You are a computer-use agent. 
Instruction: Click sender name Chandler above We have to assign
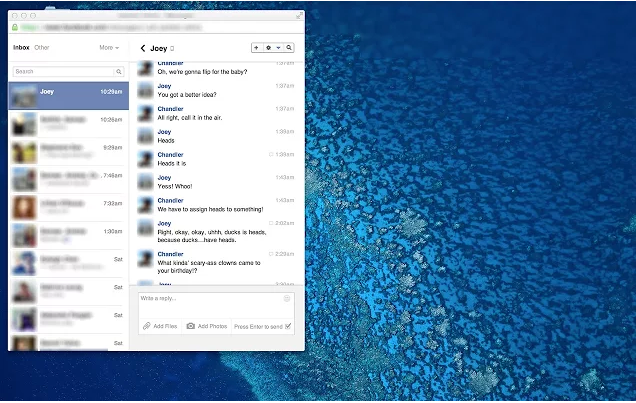(170, 200)
